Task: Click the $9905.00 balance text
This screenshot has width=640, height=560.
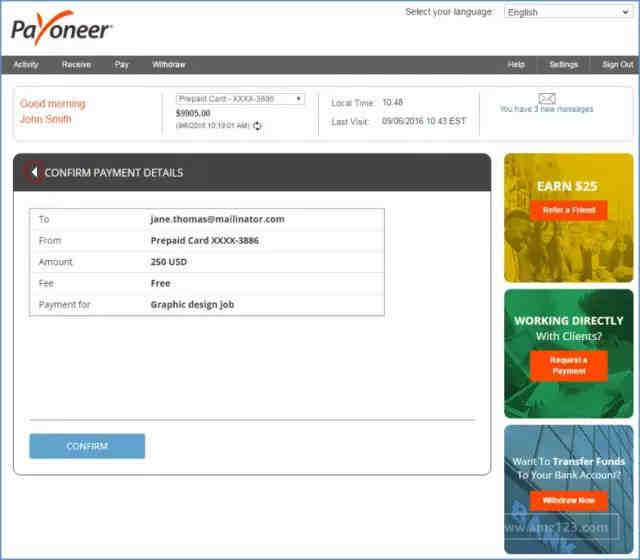Action: point(193,113)
